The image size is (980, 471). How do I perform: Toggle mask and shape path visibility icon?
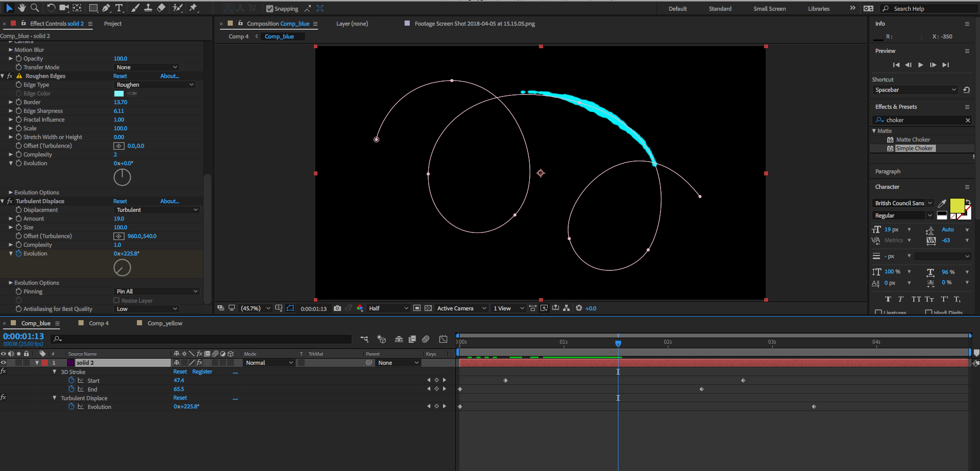coord(290,308)
